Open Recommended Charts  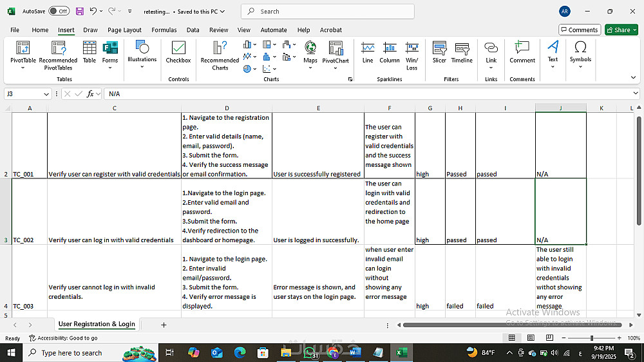[x=220, y=55]
